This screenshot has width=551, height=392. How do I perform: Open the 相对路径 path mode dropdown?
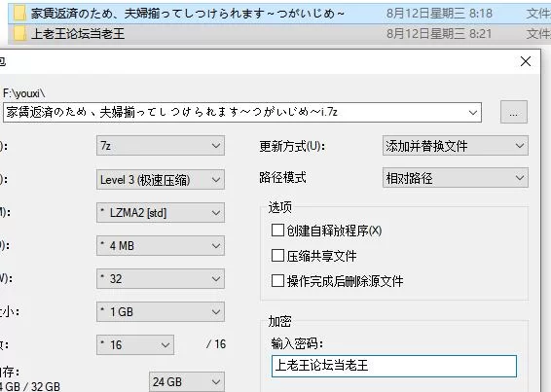[x=456, y=178]
